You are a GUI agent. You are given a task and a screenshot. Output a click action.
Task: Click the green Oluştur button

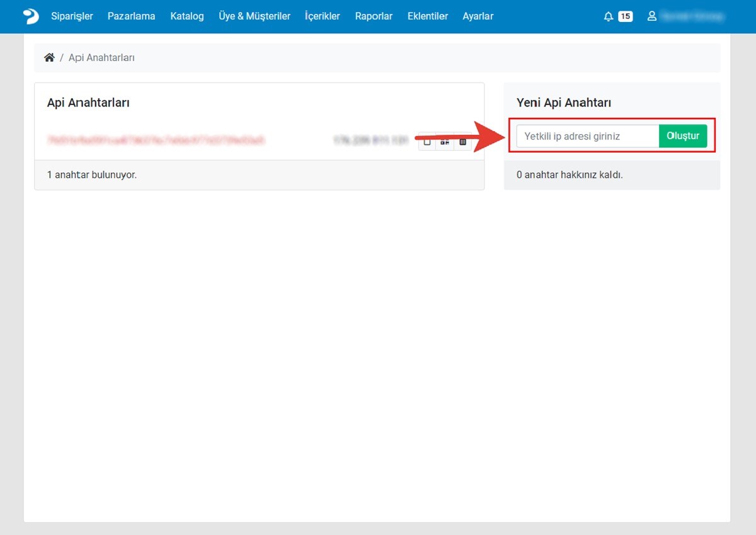[683, 136]
